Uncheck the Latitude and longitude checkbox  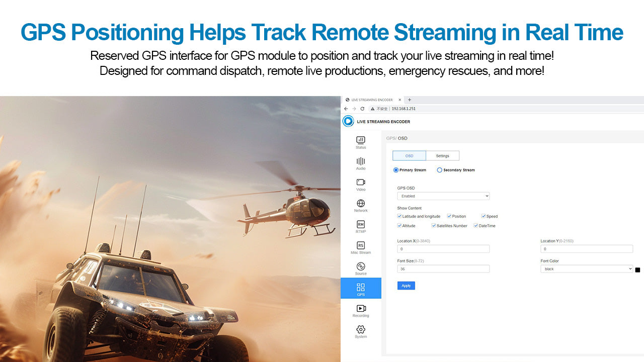(x=399, y=216)
